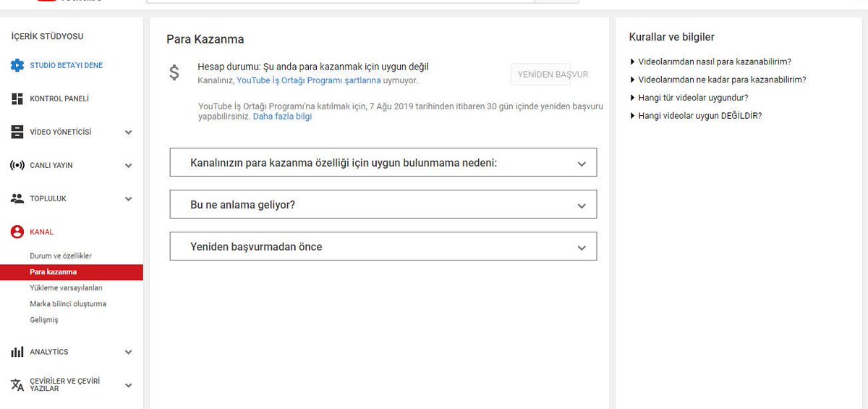Viewport: 868px width, 409px height.
Task: Click 'Kanalınızın para kazanma özelliği' section title
Action: point(344,163)
